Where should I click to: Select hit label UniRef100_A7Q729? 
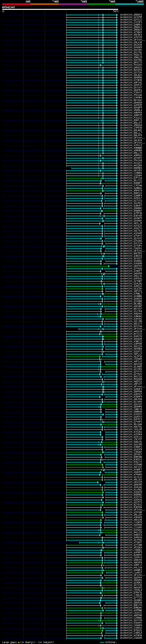(131, 37)
